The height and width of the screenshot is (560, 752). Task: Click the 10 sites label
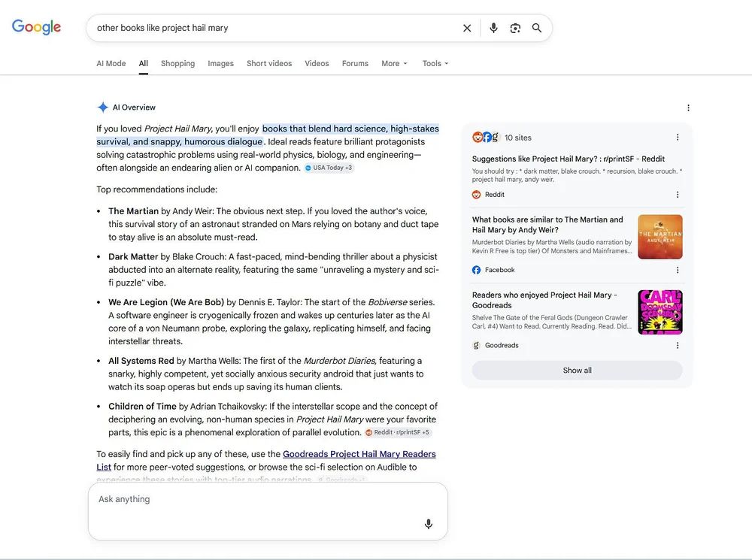coord(518,138)
